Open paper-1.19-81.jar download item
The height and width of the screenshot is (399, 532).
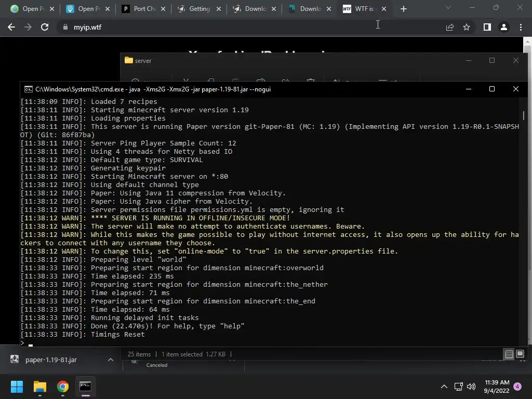51,360
